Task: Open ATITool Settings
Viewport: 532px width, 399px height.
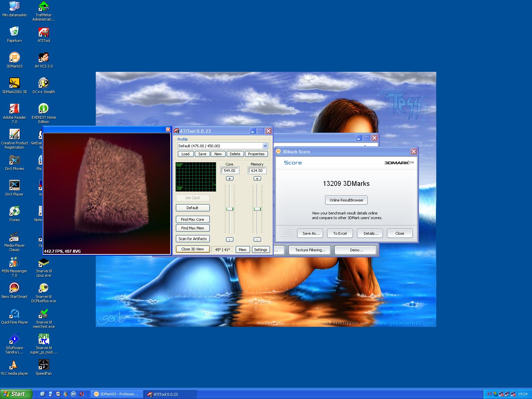Action: pyautogui.click(x=260, y=250)
